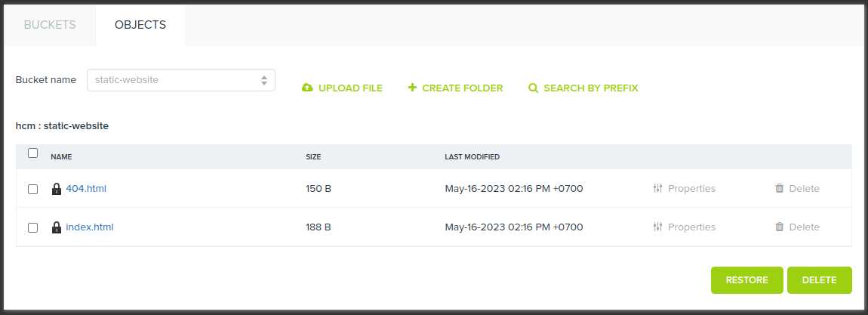Check the box for index.html
This screenshot has height=315, width=868.
32,227
